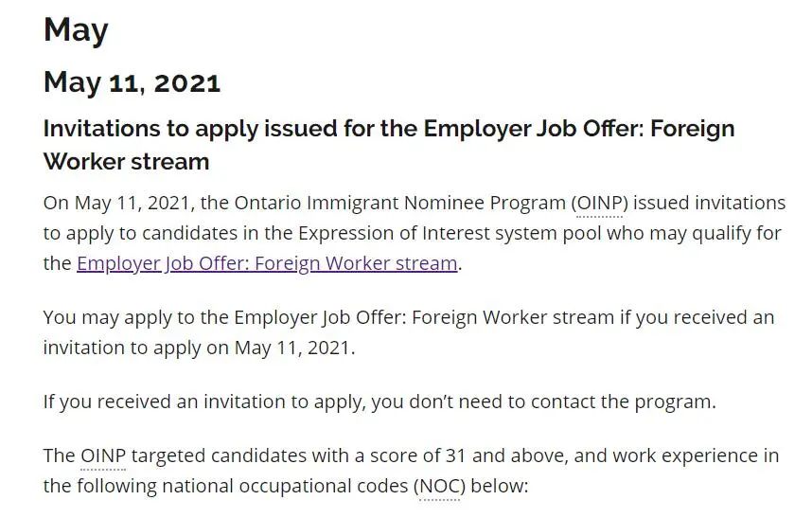Click the paragraph starting 'You may apply'
Viewport: 812px width, 518px height.
(409, 332)
